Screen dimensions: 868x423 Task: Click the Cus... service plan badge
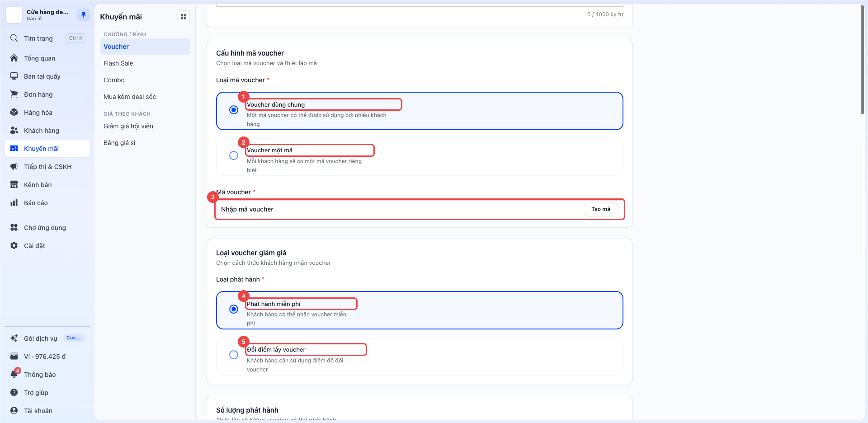tap(74, 338)
